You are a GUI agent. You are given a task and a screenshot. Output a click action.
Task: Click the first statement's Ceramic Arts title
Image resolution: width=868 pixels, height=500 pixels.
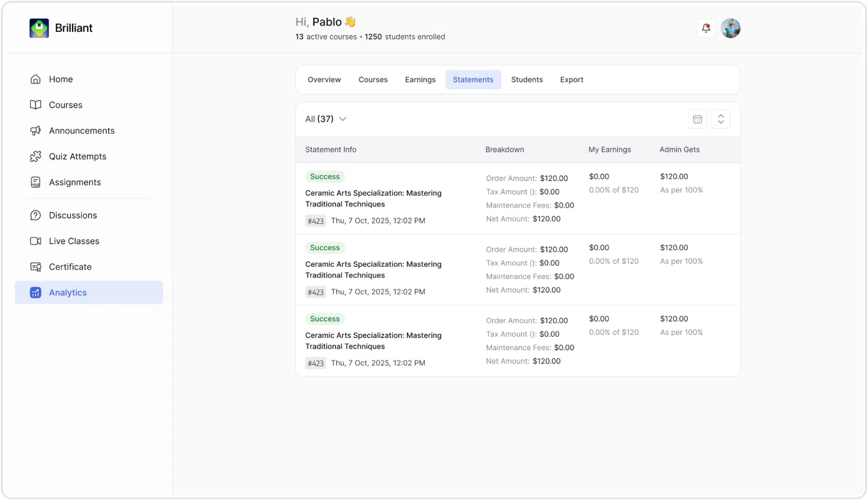click(373, 199)
